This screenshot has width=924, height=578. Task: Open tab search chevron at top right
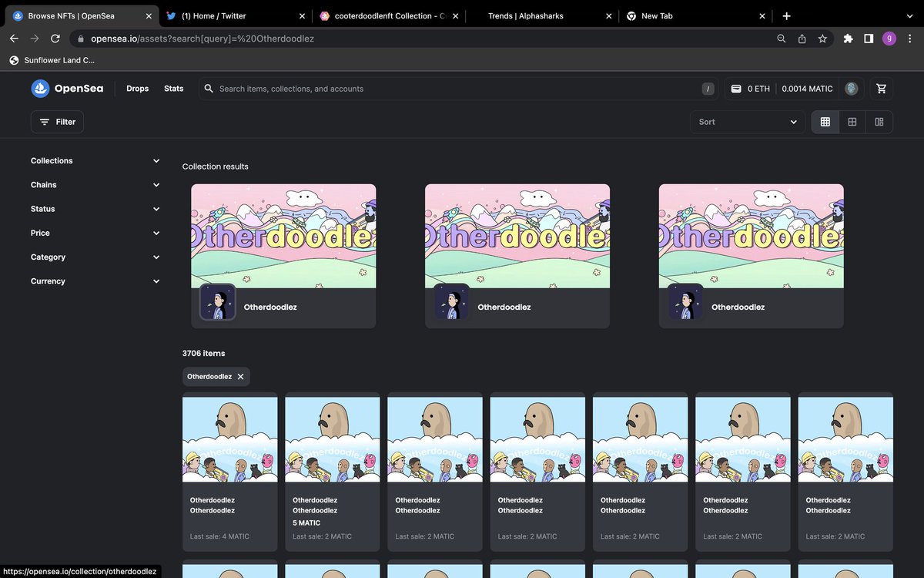(x=909, y=15)
